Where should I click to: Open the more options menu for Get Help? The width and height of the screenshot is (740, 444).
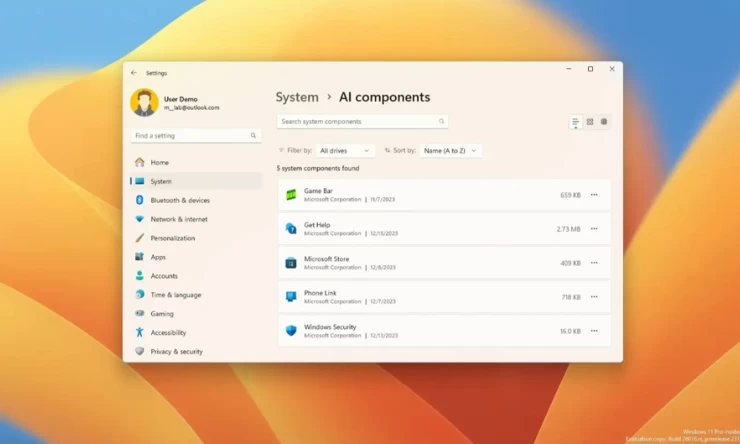tap(594, 229)
